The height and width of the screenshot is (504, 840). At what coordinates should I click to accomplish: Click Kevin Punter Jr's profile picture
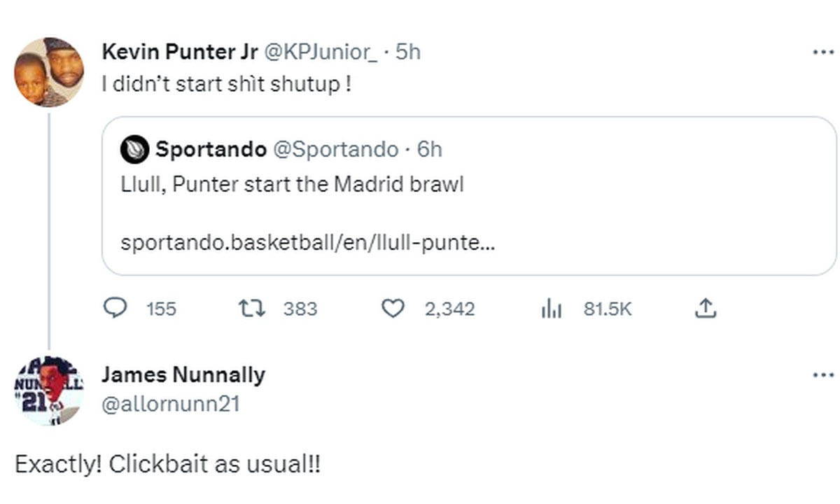(x=49, y=72)
